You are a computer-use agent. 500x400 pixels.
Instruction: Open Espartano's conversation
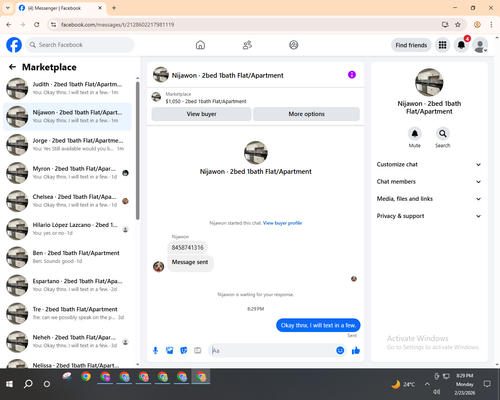click(x=67, y=285)
